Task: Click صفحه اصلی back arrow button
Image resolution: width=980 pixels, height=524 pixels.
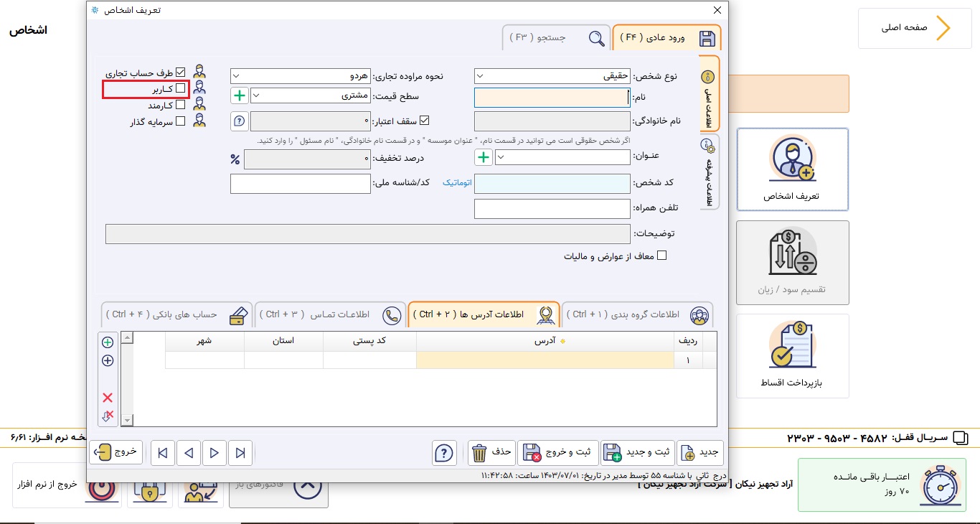Action: click(x=915, y=28)
